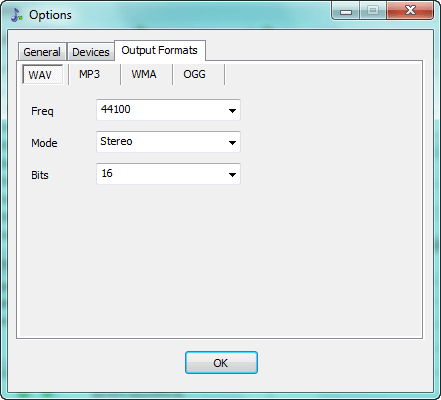Click the 16 bits value field
The width and height of the screenshot is (441, 400).
tap(168, 174)
